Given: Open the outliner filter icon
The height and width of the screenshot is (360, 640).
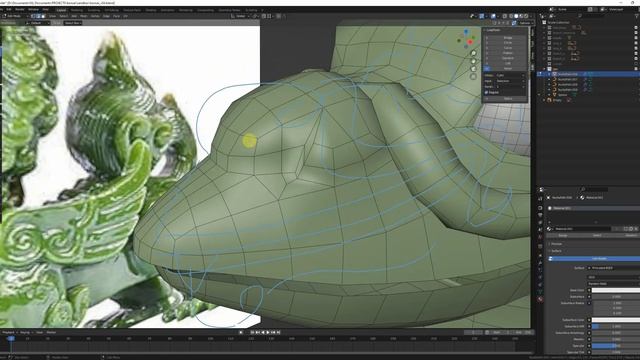Looking at the screenshot, I should [x=637, y=16].
